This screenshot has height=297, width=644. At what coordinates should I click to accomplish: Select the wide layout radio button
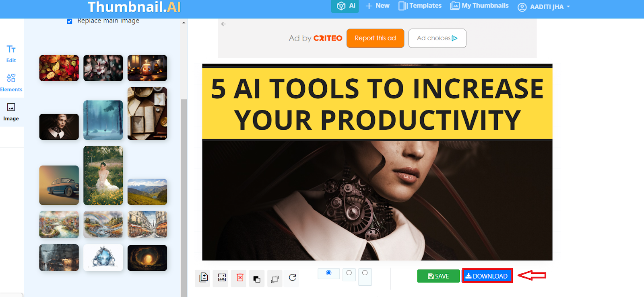[x=329, y=273]
